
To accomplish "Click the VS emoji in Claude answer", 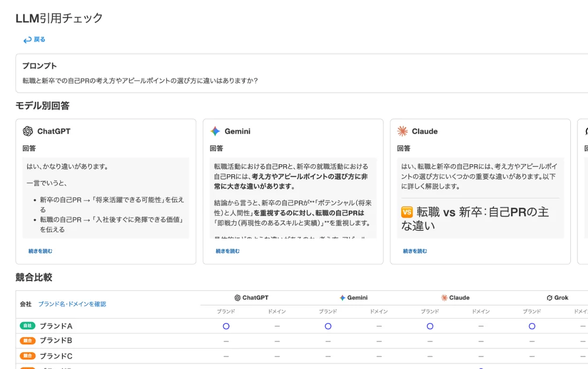I will pyautogui.click(x=407, y=212).
